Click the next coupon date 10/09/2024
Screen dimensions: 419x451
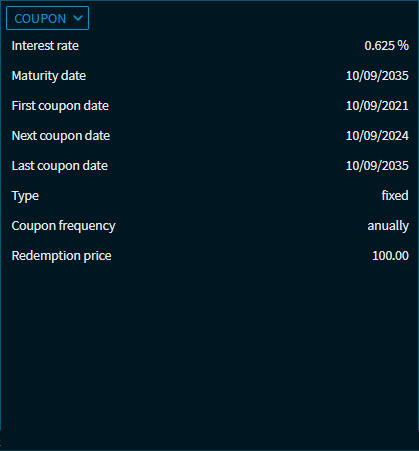tap(377, 136)
